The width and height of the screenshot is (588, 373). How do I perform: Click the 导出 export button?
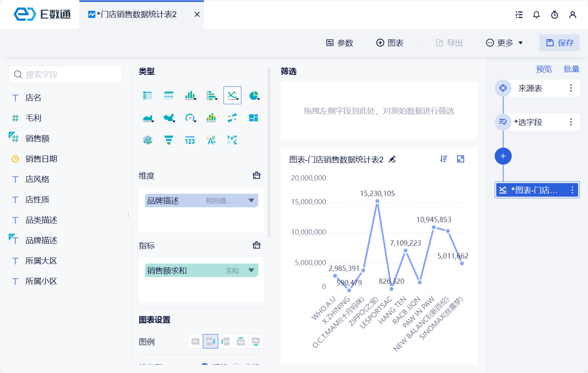[449, 43]
